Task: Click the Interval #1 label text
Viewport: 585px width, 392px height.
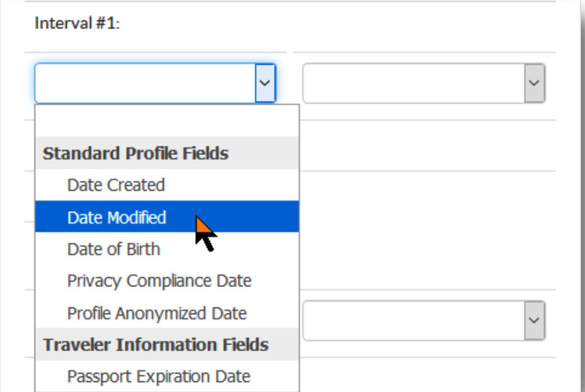Action: tap(77, 23)
